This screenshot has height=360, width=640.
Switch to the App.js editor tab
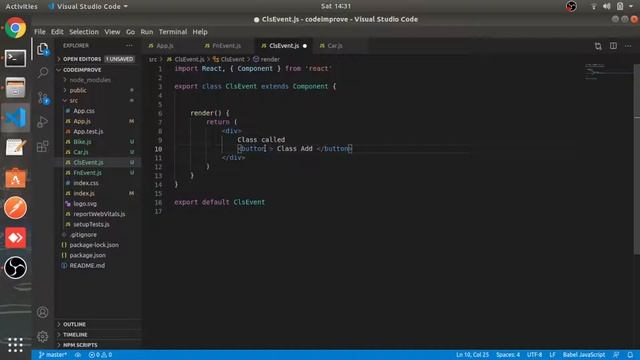pos(170,46)
